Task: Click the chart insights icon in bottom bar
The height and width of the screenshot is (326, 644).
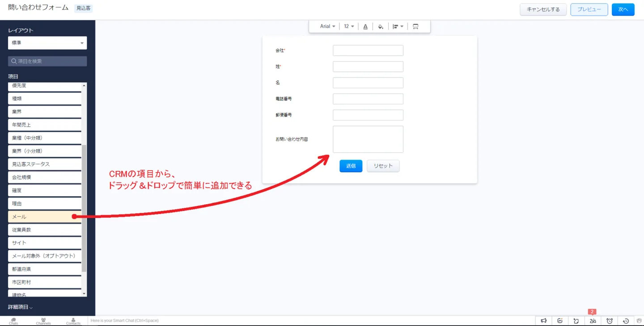Action: 560,321
